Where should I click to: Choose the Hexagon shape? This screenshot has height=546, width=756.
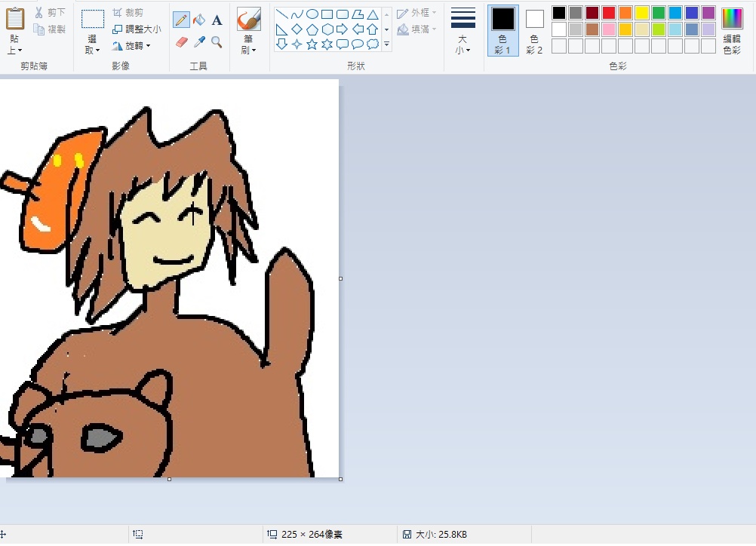point(327,29)
